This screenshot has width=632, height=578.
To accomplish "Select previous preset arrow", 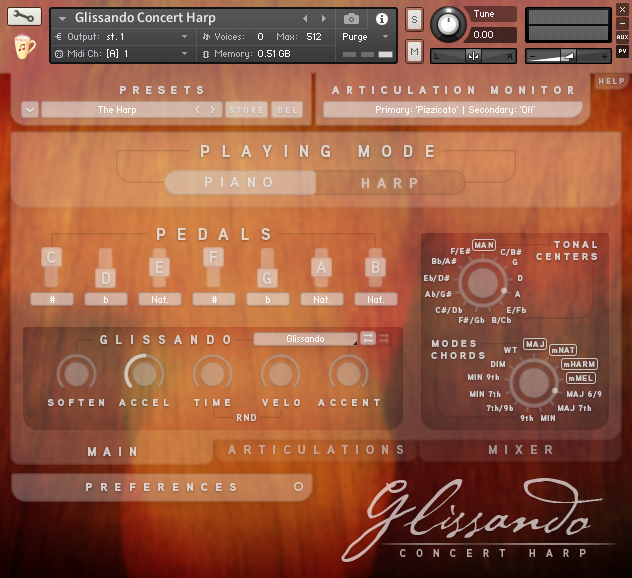I will pos(198,109).
